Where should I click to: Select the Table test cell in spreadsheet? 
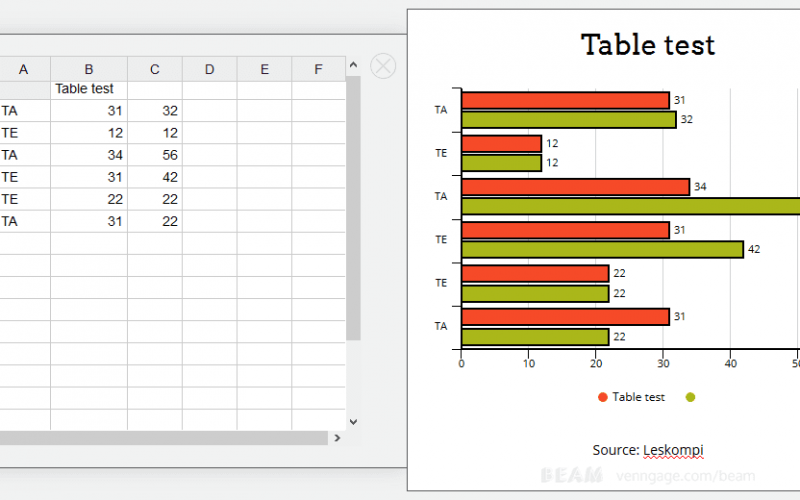pos(89,89)
